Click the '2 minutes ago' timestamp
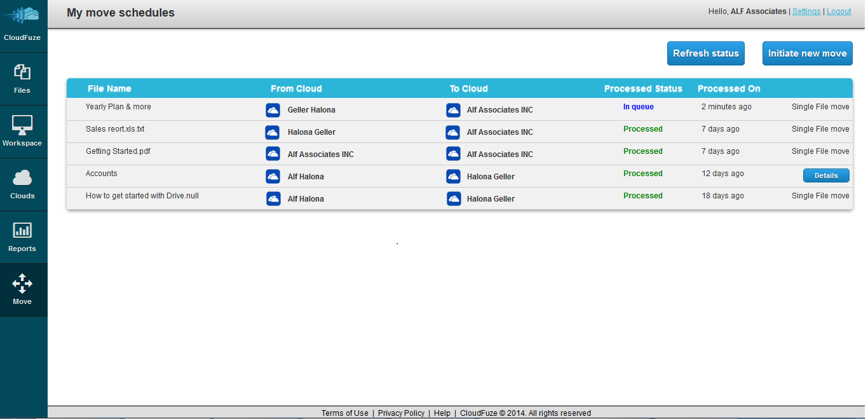868x419 pixels. [726, 107]
